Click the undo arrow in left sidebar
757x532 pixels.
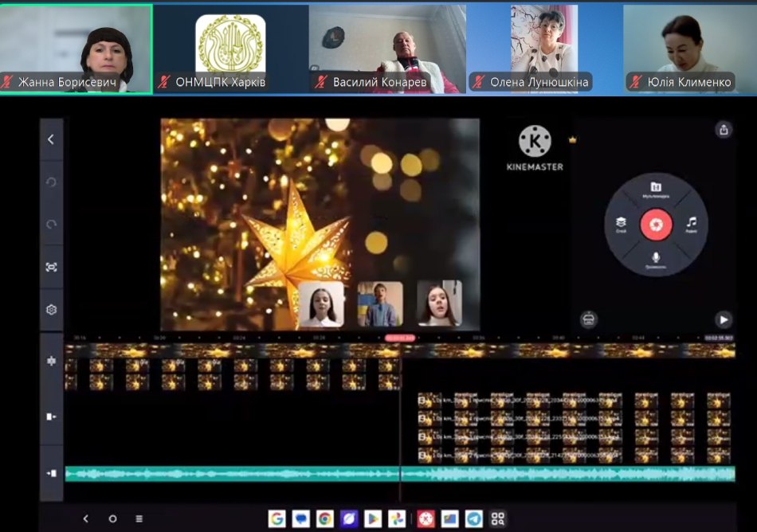pos(52,182)
